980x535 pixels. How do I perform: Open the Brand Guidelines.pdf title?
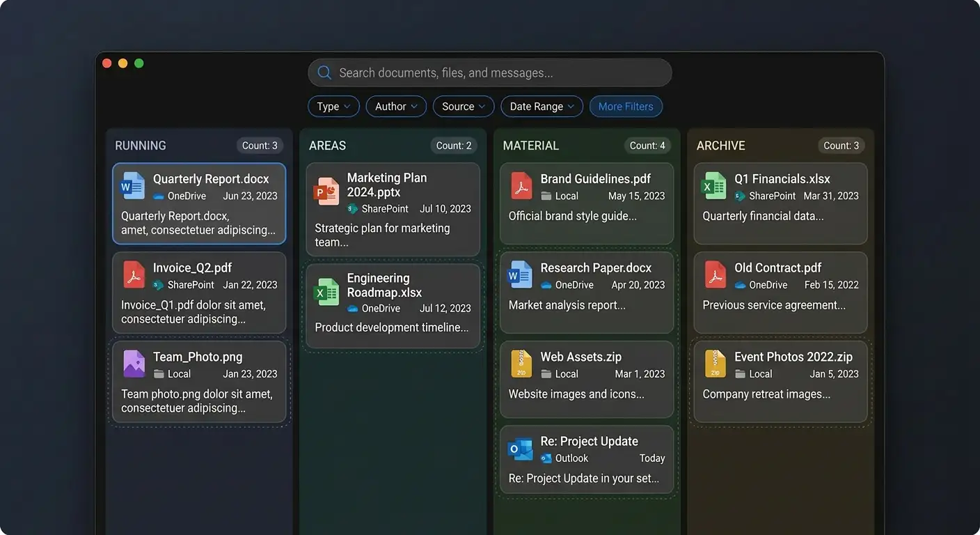click(x=596, y=179)
